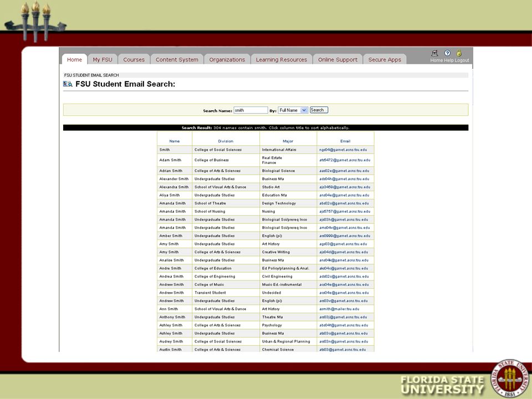Click email of Amanda Smith in School of Nursing
Image resolution: width=532 pixels, height=399 pixels.
pyautogui.click(x=344, y=212)
